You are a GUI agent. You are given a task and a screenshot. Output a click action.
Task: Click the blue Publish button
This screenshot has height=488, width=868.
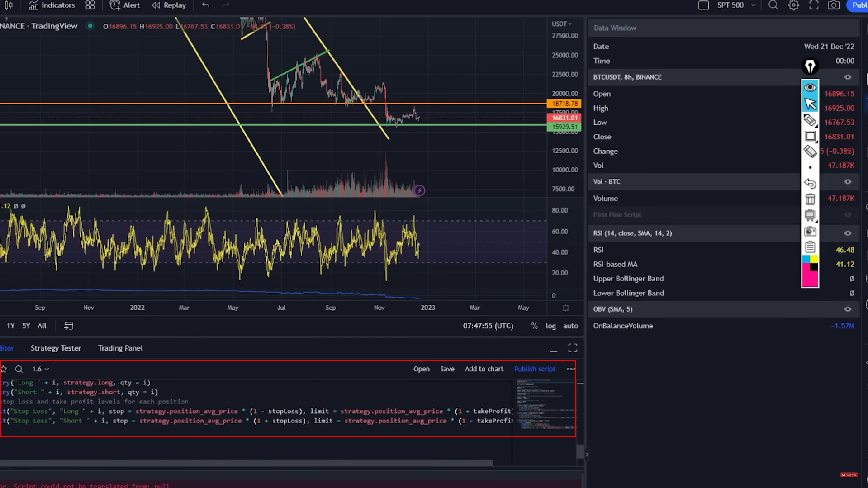click(x=858, y=5)
